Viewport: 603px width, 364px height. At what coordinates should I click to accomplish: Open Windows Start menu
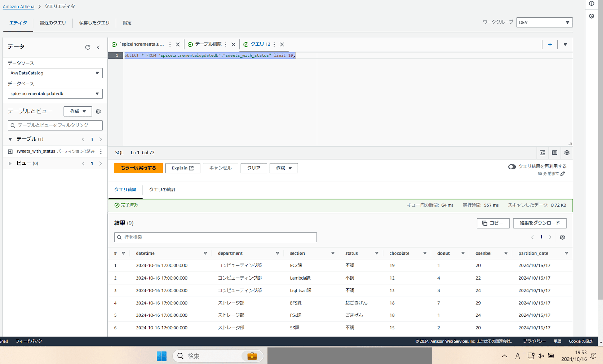pos(162,356)
